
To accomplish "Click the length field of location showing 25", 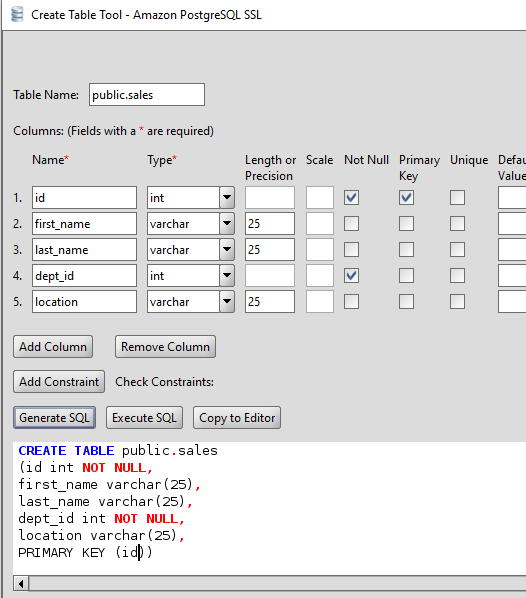I will (270, 302).
